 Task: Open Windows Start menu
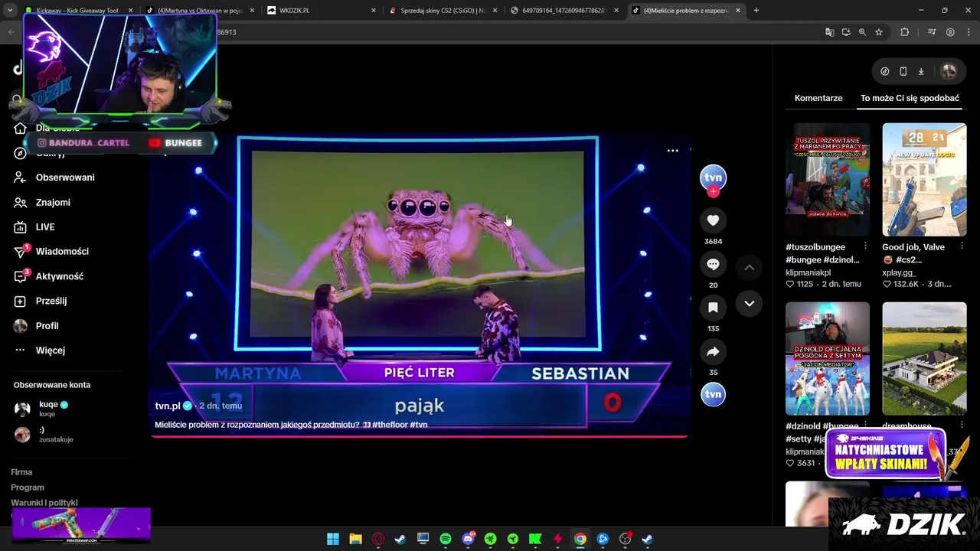point(333,539)
